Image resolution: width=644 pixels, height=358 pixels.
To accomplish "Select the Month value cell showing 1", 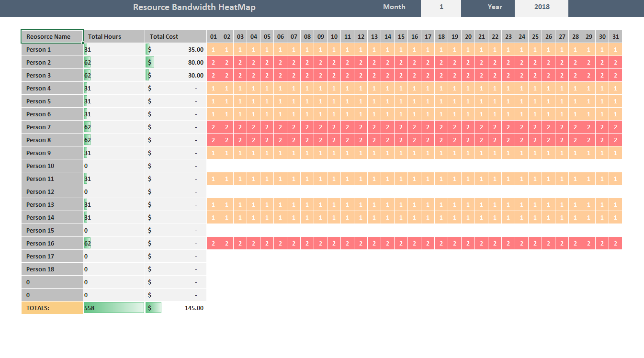I will tap(441, 7).
